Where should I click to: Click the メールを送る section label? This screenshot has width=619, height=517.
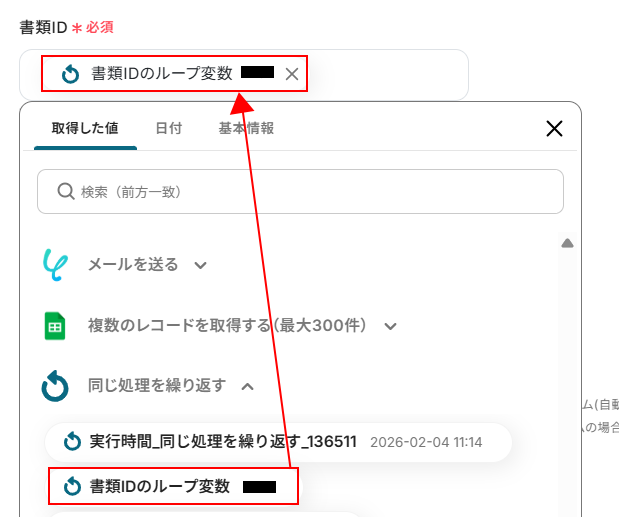pos(133,264)
